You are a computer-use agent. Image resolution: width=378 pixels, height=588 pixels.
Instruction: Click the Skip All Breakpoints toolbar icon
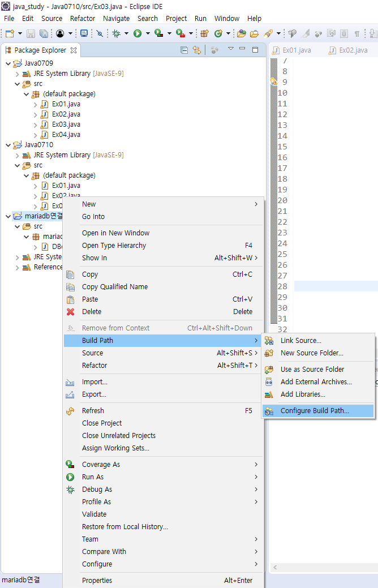tap(100, 34)
